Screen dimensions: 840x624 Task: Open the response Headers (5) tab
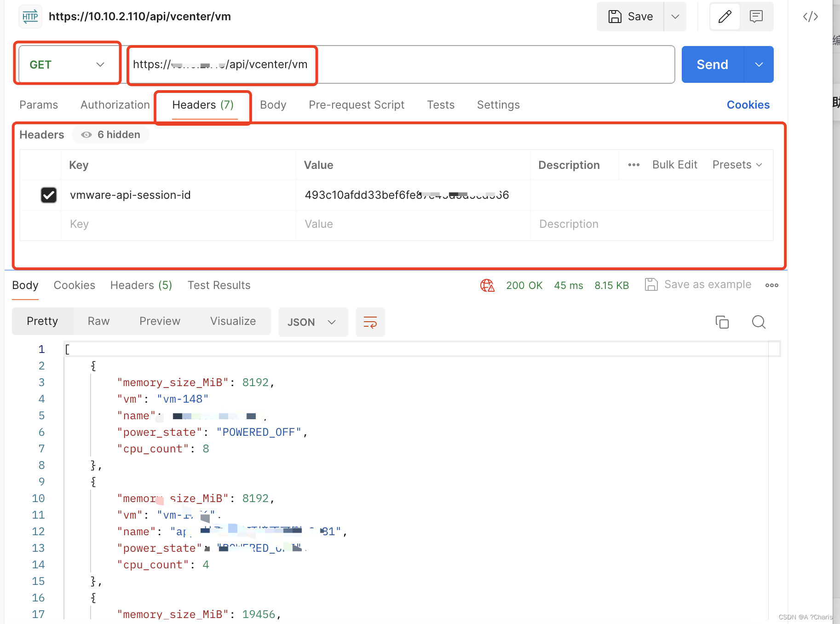coord(141,285)
